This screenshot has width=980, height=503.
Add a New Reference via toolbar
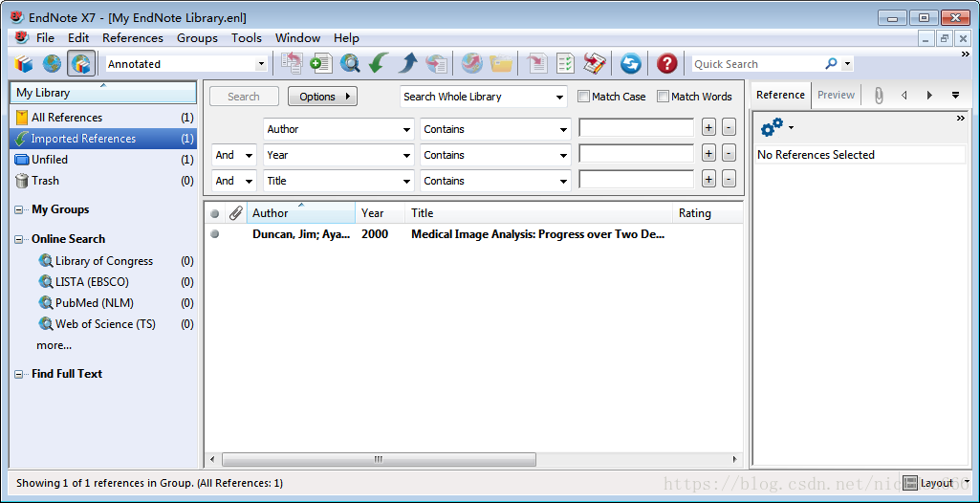tap(321, 63)
